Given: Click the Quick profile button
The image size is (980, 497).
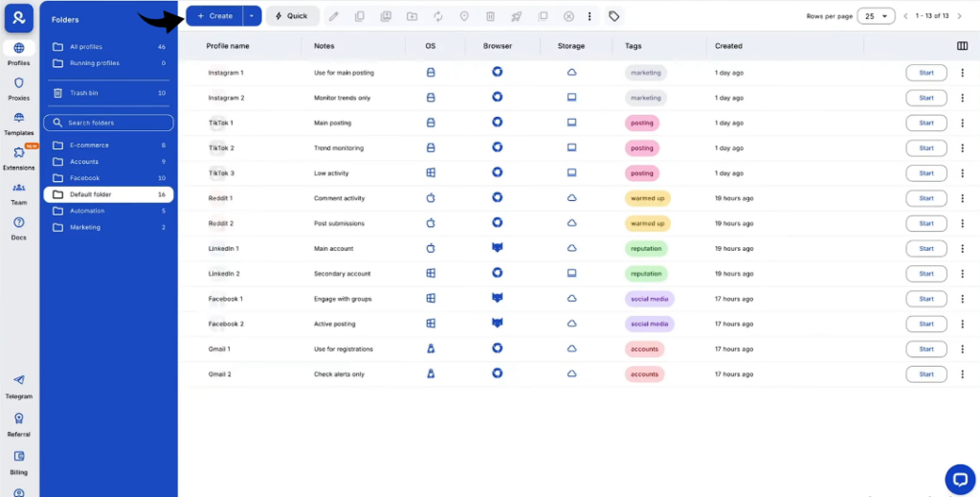Looking at the screenshot, I should coord(293,16).
